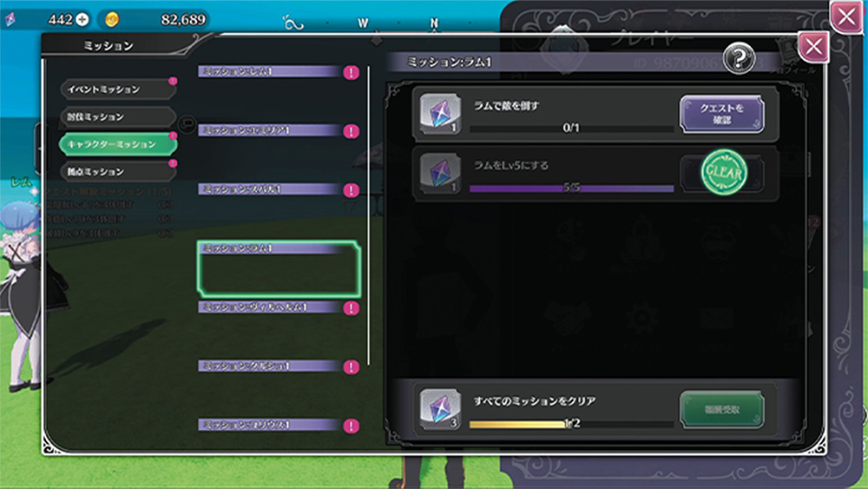Close the mission window
Screen dimensions: 868x489
tap(813, 47)
